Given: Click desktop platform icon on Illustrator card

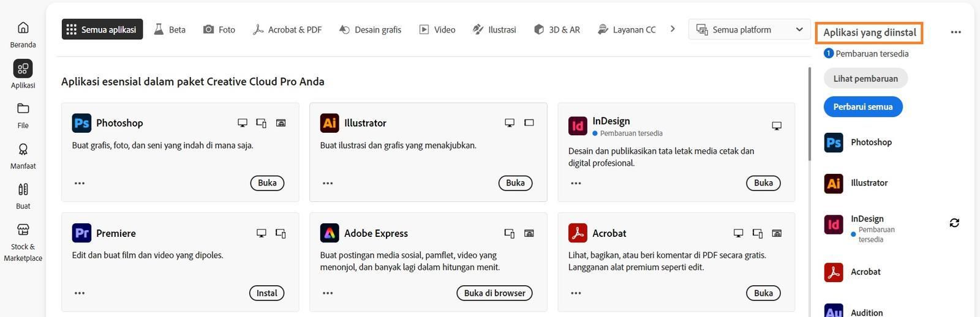Looking at the screenshot, I should (510, 123).
